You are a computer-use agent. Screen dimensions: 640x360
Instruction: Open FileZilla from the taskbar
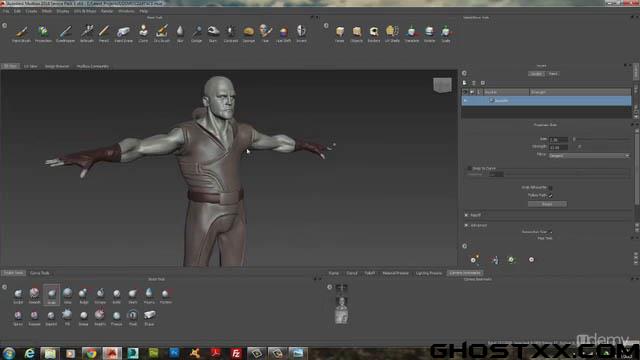pos(236,353)
